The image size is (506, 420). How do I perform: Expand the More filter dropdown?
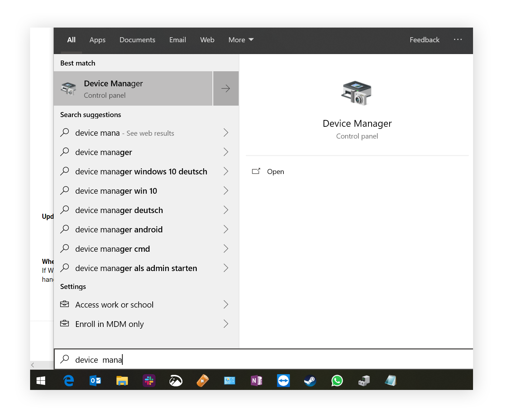coord(241,40)
